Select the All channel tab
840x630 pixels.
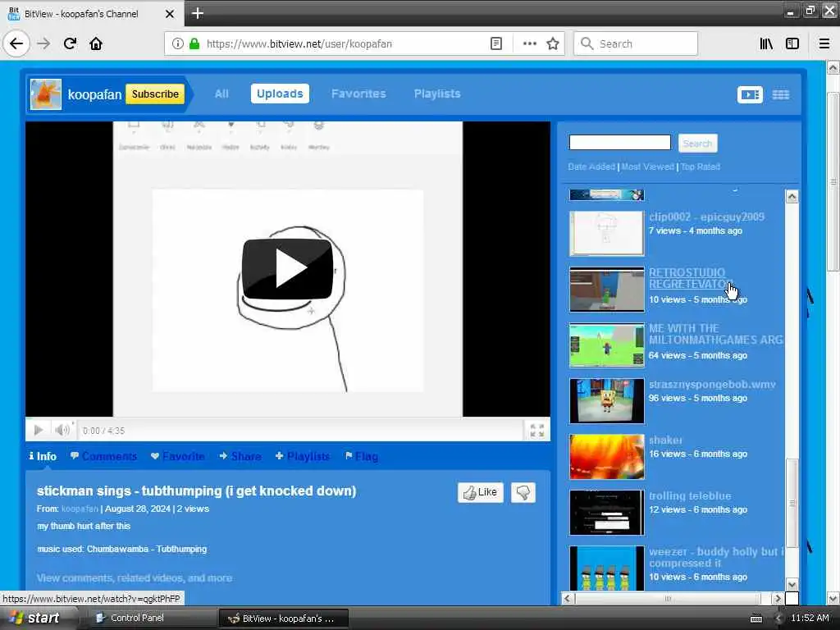click(x=221, y=94)
